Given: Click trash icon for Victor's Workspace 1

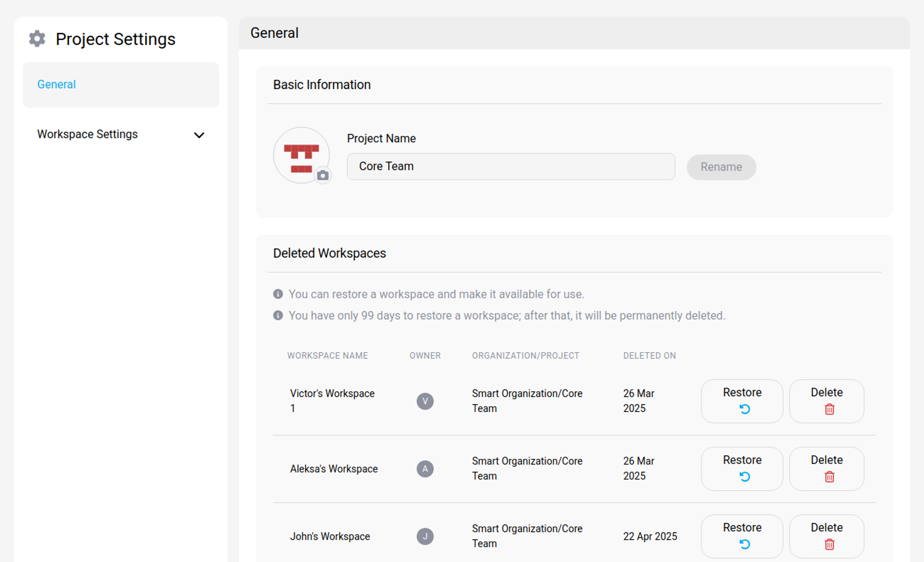Looking at the screenshot, I should (829, 409).
